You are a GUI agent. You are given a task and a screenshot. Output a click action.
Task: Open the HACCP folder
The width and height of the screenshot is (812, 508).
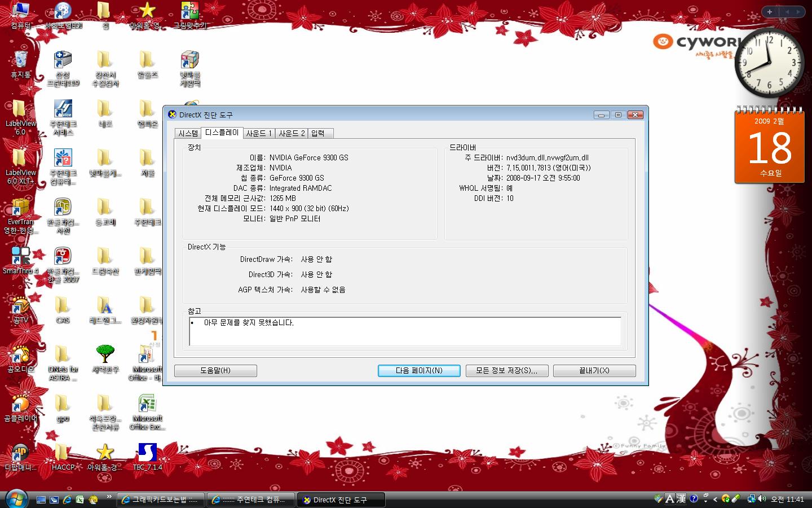tap(63, 457)
